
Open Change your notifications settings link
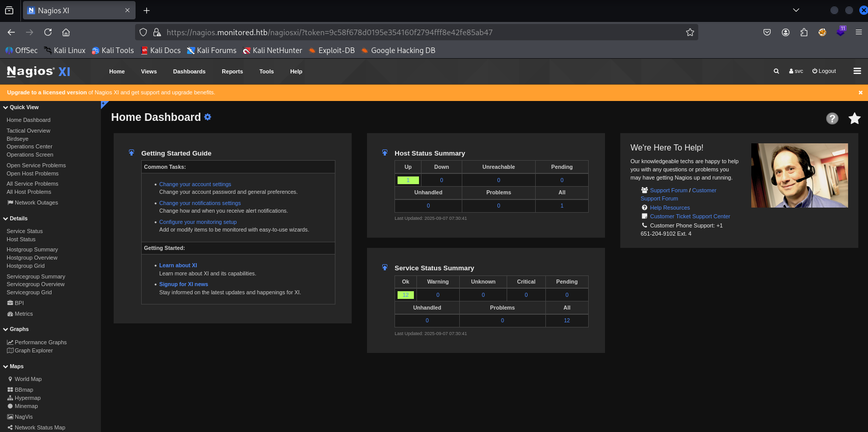pos(200,203)
